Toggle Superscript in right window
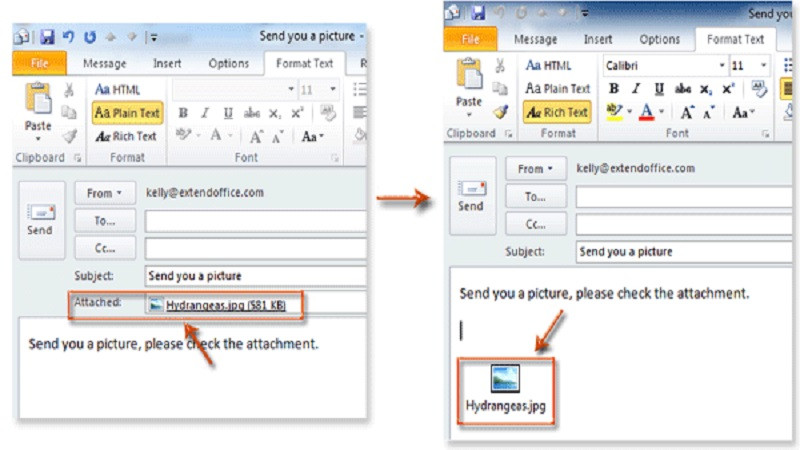This screenshot has height=450, width=800. point(728,89)
